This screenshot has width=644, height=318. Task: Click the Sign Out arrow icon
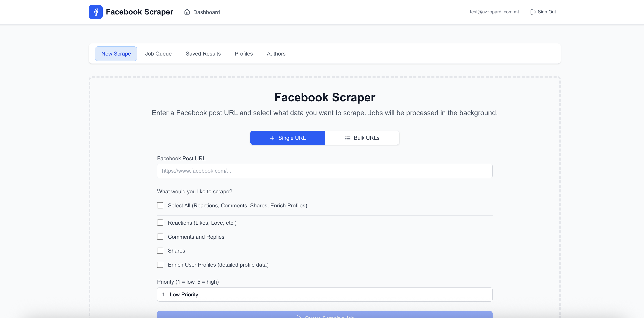point(533,12)
